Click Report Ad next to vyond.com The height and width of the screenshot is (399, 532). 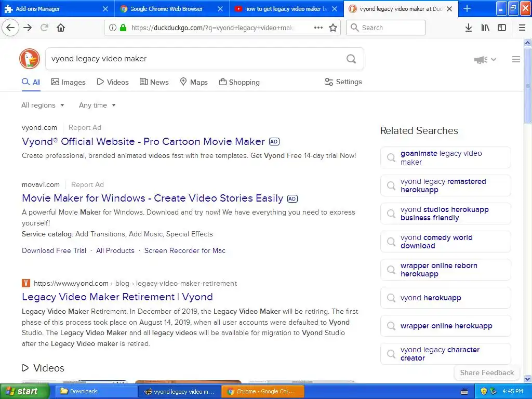coord(85,128)
